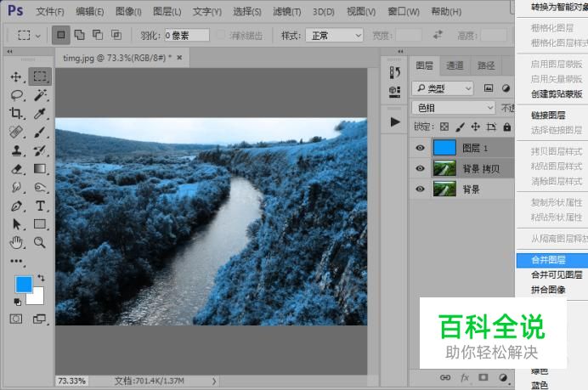Click link layers icon at panel bottom
The image size is (588, 390).
coord(445,377)
